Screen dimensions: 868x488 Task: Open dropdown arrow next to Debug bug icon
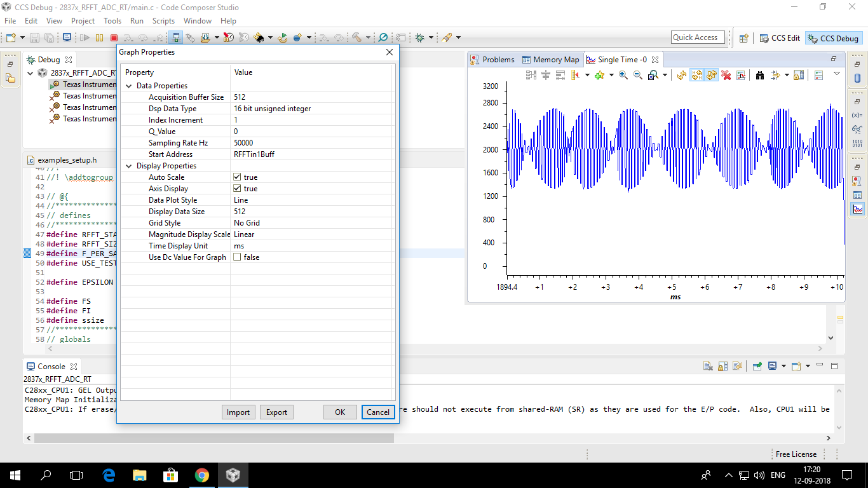point(430,38)
